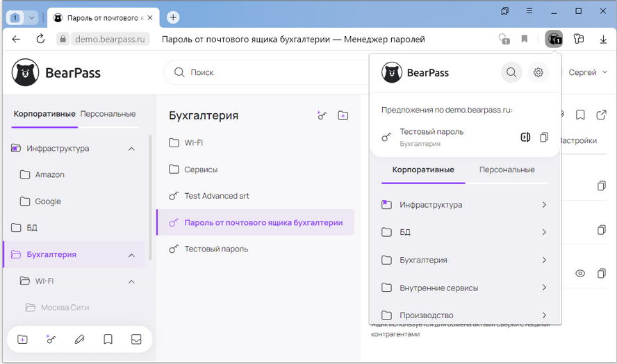Image resolution: width=617 pixels, height=364 pixels.
Task: Close the Пароль от почтового browser tab
Action: [x=150, y=17]
